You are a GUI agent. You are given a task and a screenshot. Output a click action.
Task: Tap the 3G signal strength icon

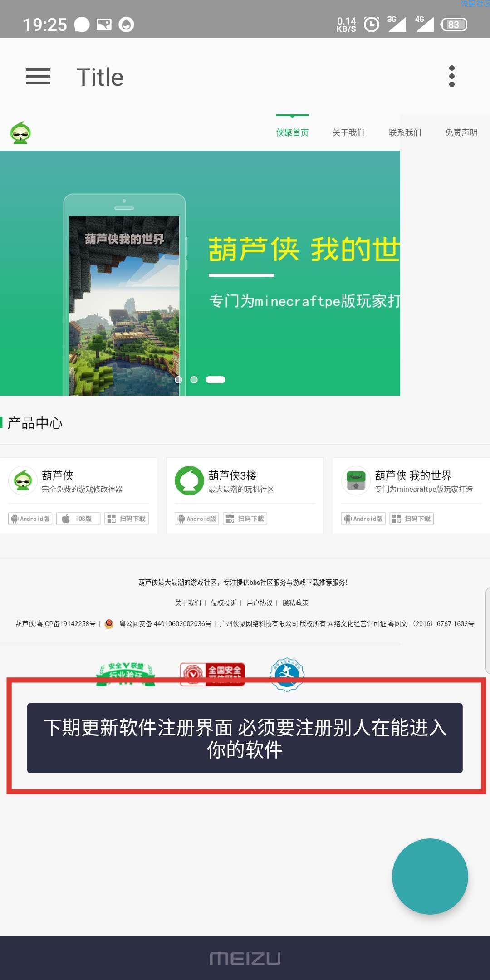[x=397, y=24]
